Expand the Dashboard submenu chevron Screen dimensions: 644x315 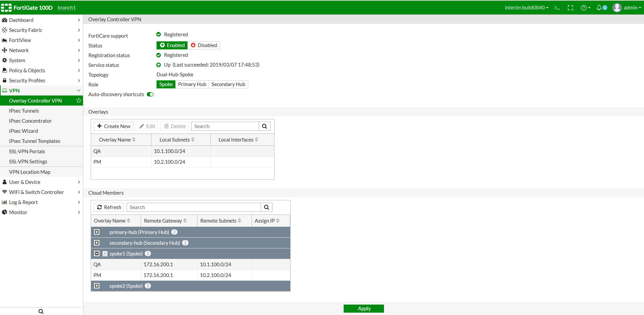[x=79, y=20]
